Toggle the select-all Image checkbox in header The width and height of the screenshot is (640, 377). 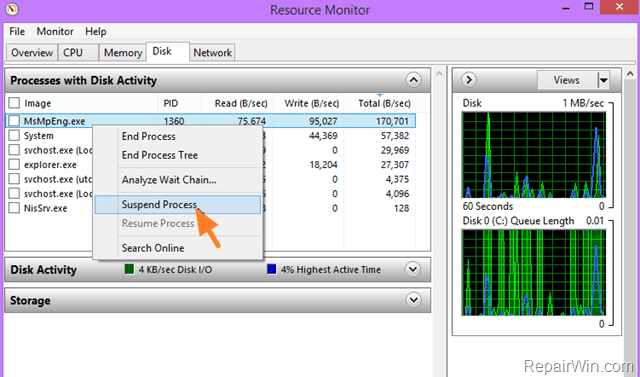[x=14, y=103]
